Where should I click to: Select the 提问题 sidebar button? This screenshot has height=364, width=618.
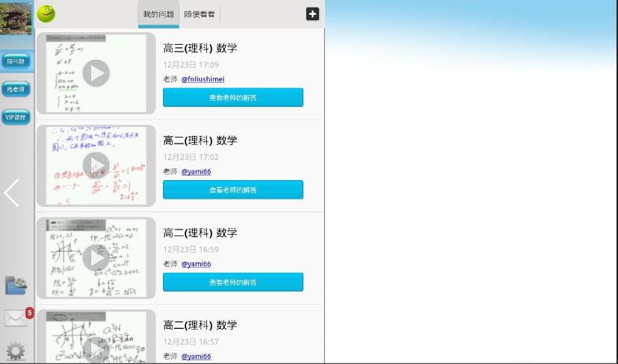coord(16,61)
